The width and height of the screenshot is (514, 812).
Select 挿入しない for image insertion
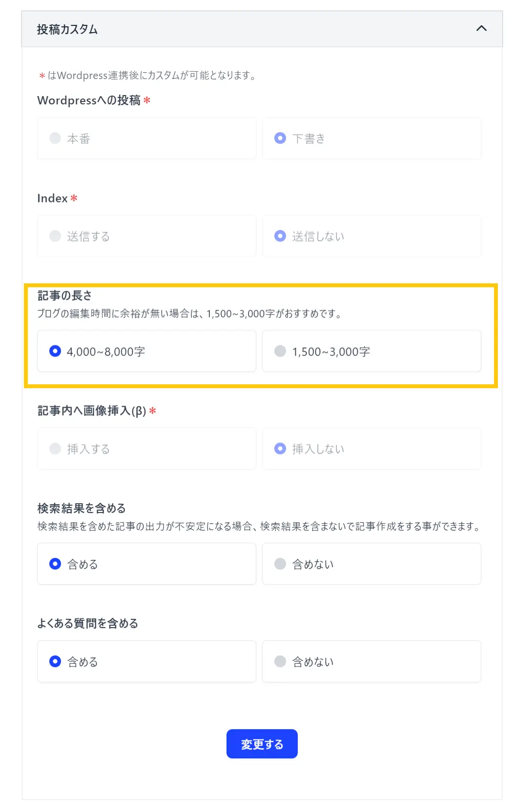coord(280,449)
